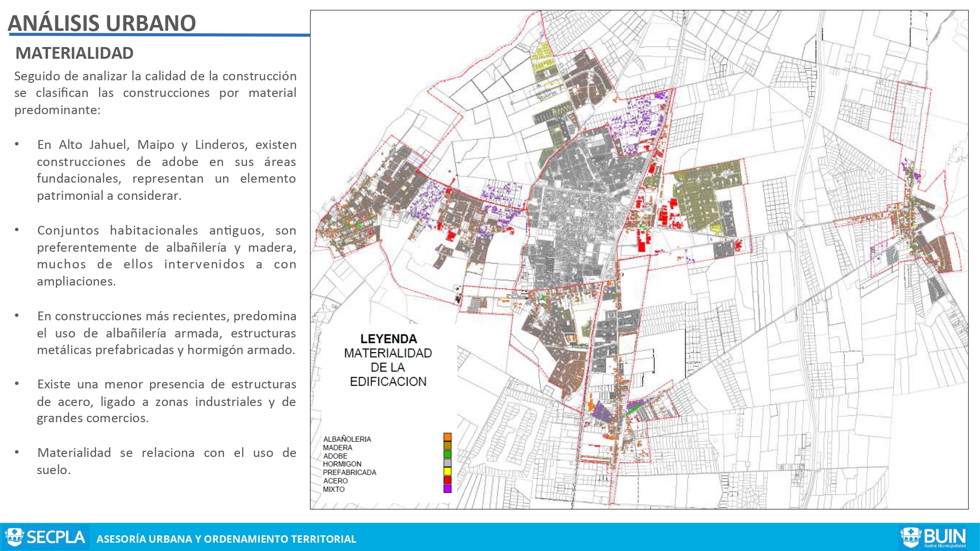Click the BUIN footer wordmark
The width and height of the screenshot is (980, 551).
tap(945, 536)
